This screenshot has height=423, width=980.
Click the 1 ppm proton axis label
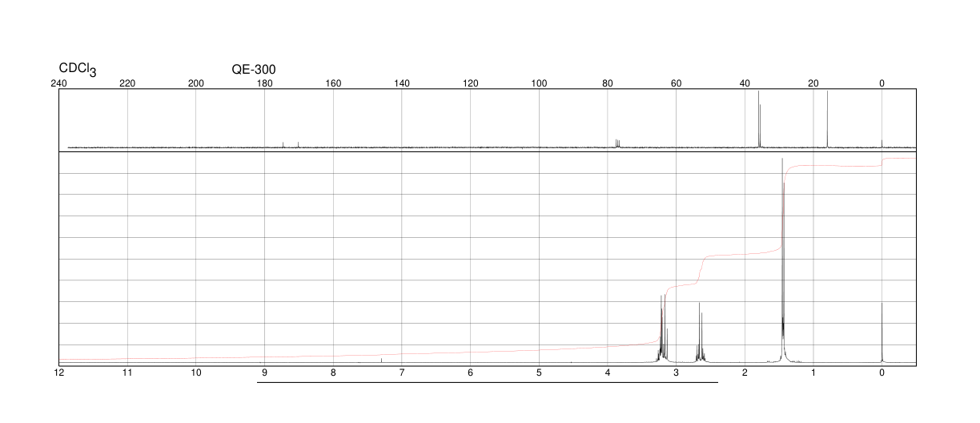point(813,373)
